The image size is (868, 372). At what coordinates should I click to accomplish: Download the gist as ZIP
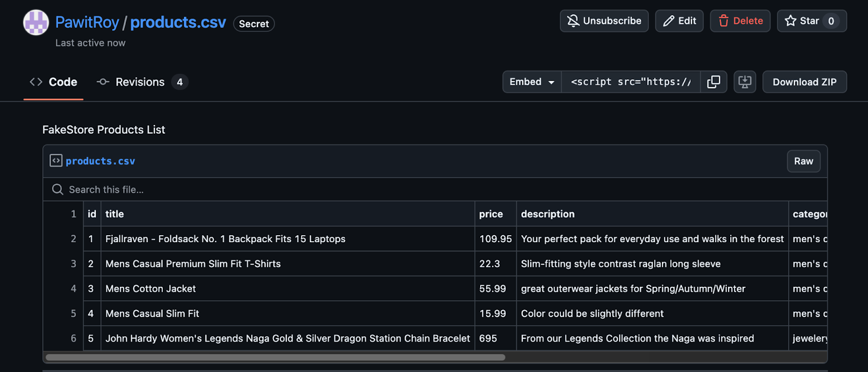click(x=804, y=82)
